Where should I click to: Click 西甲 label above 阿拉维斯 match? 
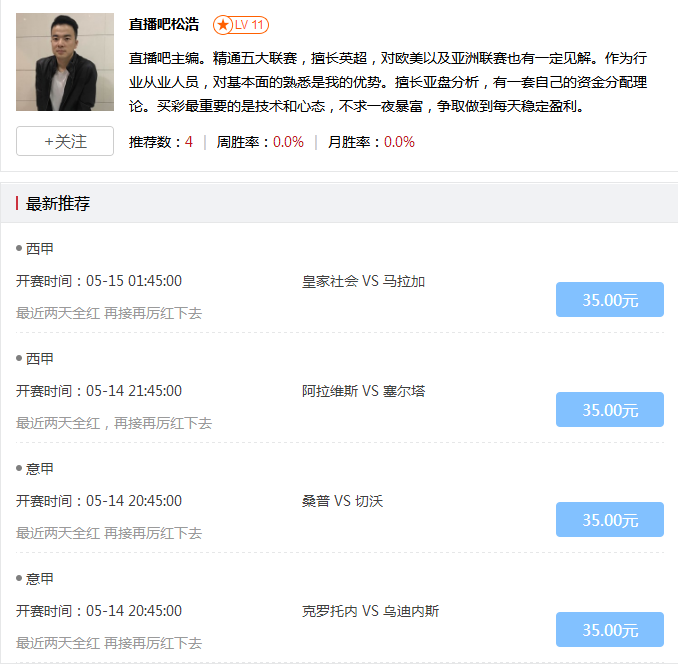click(x=39, y=358)
